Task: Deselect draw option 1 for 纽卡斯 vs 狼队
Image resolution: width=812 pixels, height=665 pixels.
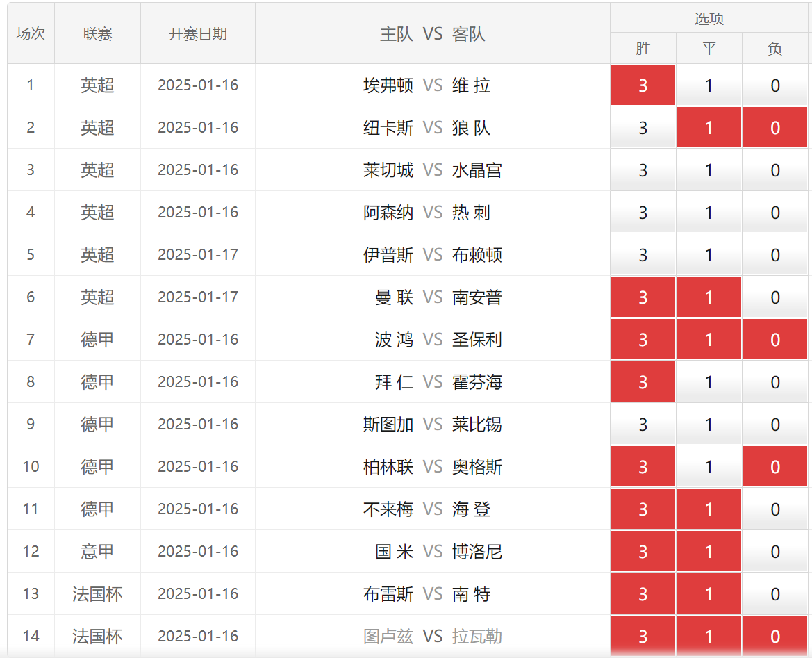Action: click(x=709, y=127)
